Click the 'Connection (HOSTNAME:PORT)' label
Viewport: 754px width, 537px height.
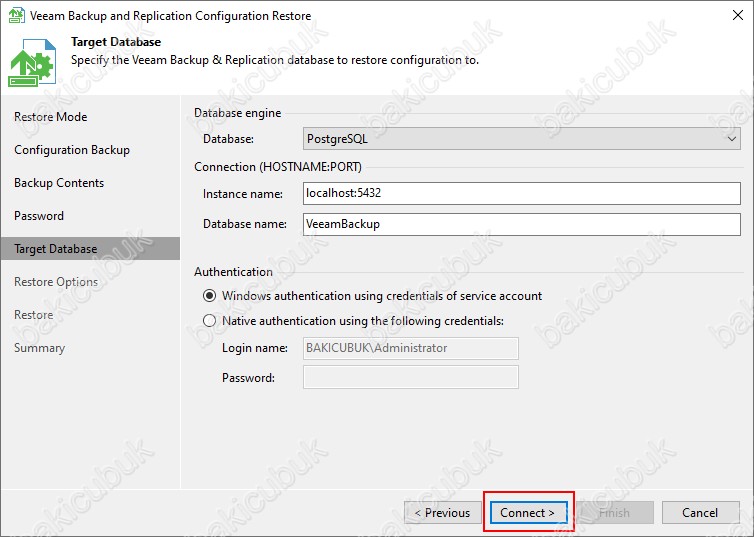coord(278,167)
